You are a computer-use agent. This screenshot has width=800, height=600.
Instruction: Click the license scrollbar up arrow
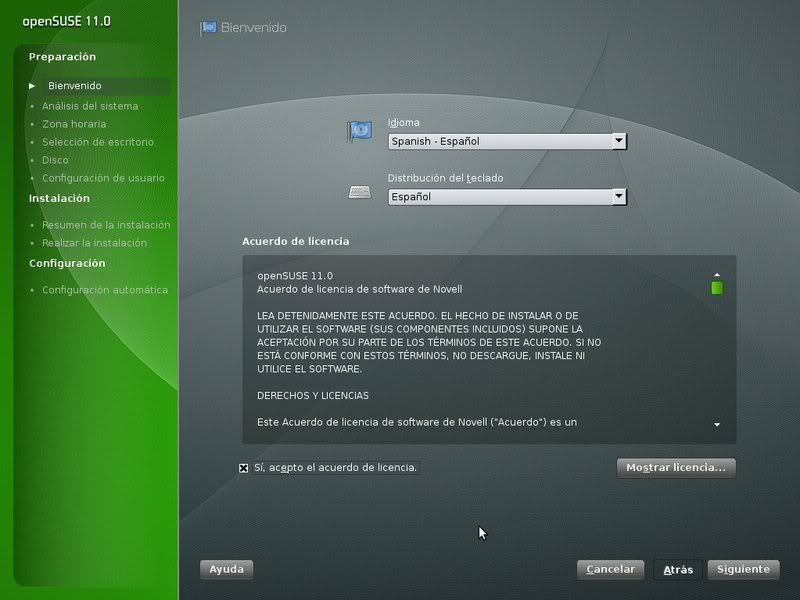tap(717, 274)
